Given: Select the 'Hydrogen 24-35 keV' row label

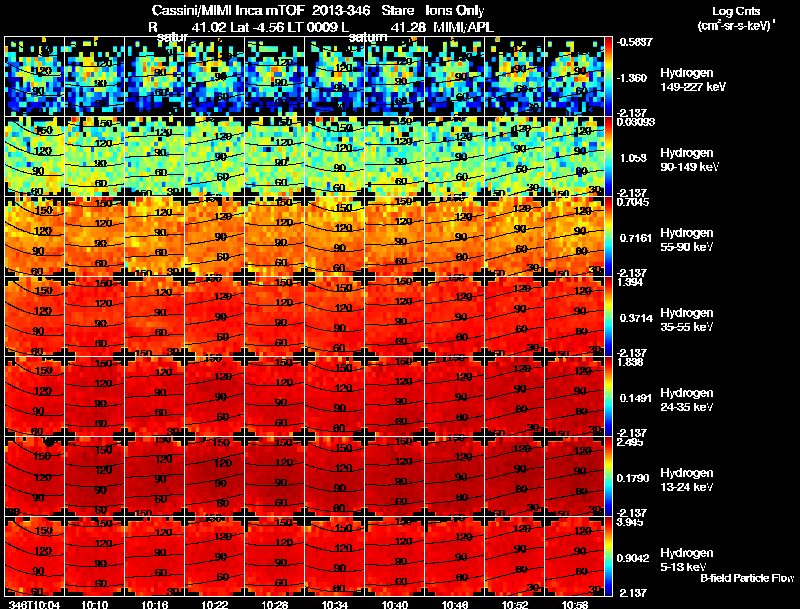Looking at the screenshot, I should click(687, 400).
